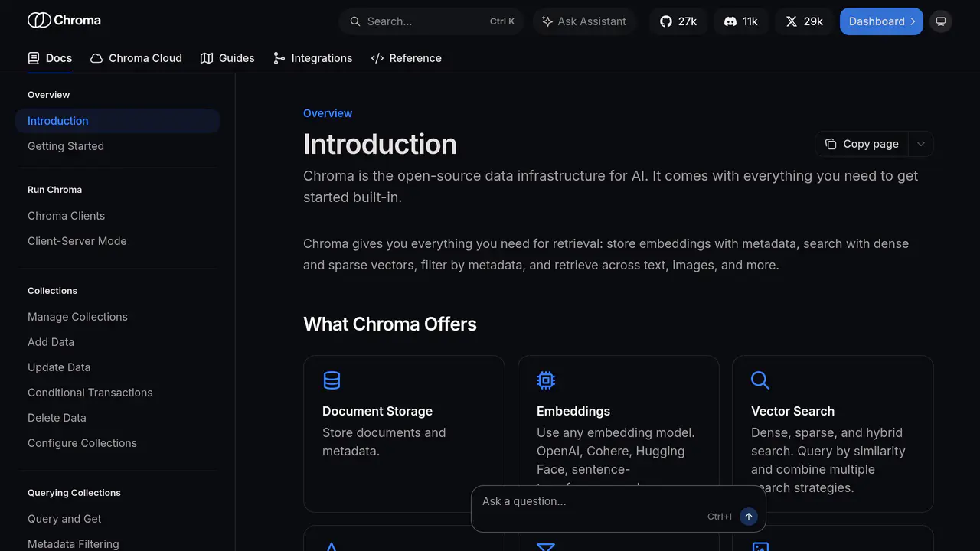The image size is (980, 551).
Task: Click the What Chroma Offers heading
Action: point(390,324)
